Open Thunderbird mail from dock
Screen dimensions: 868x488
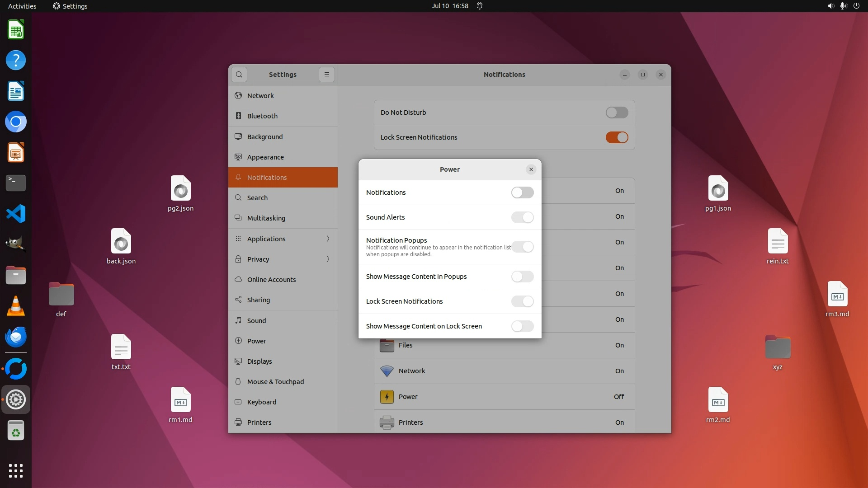(16, 337)
